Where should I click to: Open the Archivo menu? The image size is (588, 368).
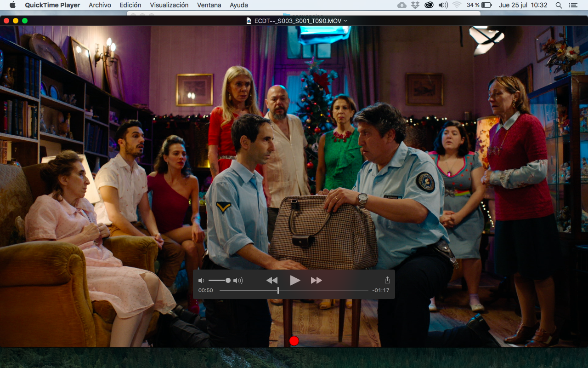(x=100, y=5)
